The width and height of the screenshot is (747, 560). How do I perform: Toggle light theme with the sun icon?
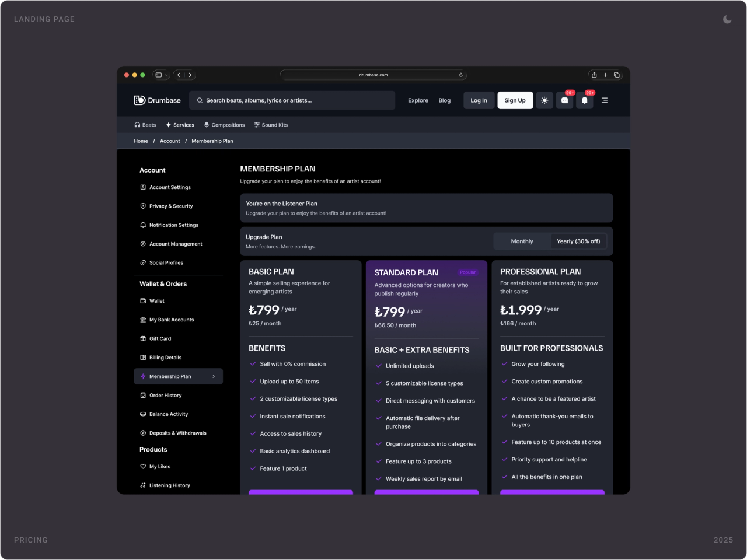click(x=544, y=100)
